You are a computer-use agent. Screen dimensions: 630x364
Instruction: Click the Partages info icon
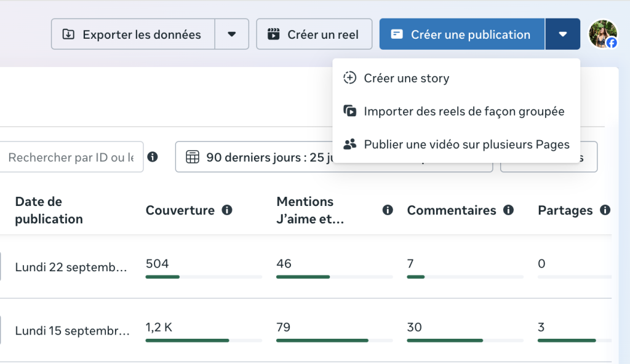point(605,210)
